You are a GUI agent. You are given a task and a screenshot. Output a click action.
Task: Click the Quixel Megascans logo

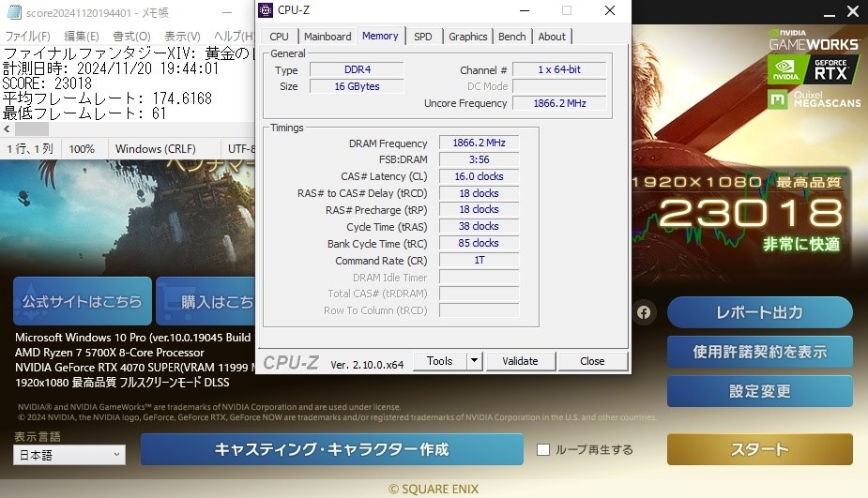pos(815,99)
